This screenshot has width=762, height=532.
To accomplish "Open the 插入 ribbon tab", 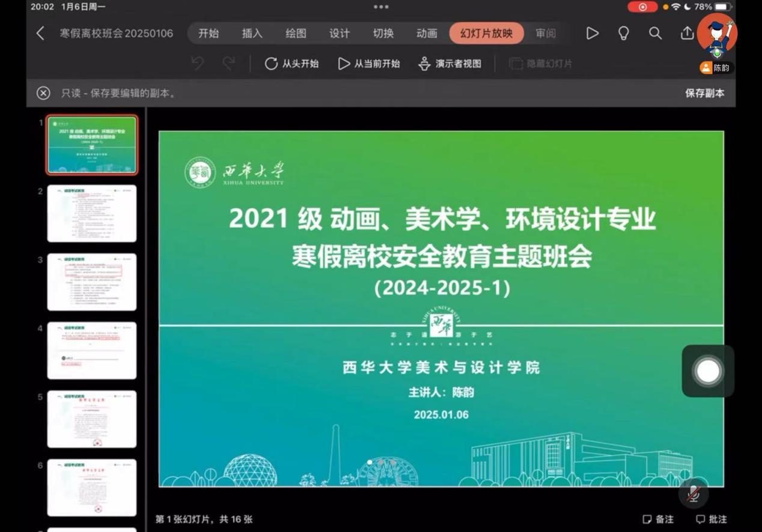I will [x=252, y=34].
